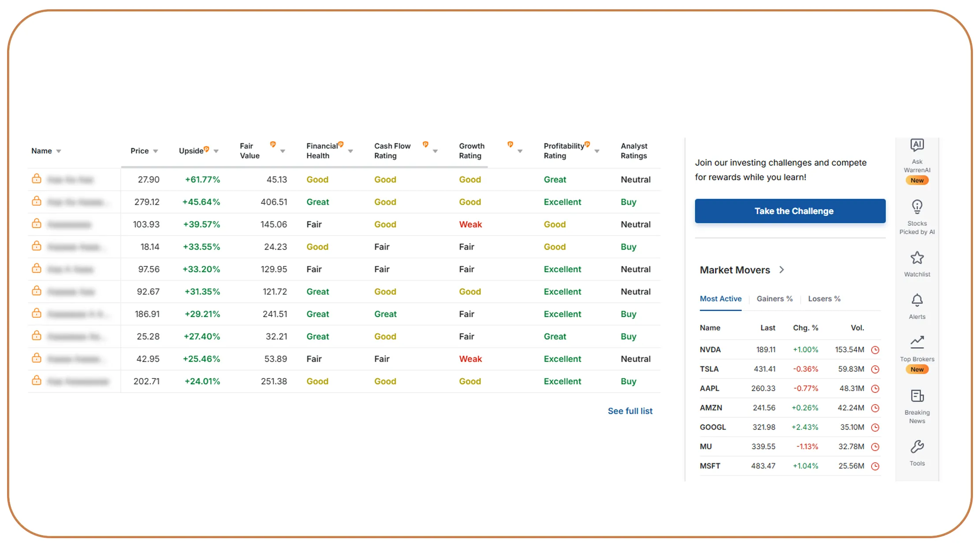Switch to the Gainers % tab

(775, 299)
